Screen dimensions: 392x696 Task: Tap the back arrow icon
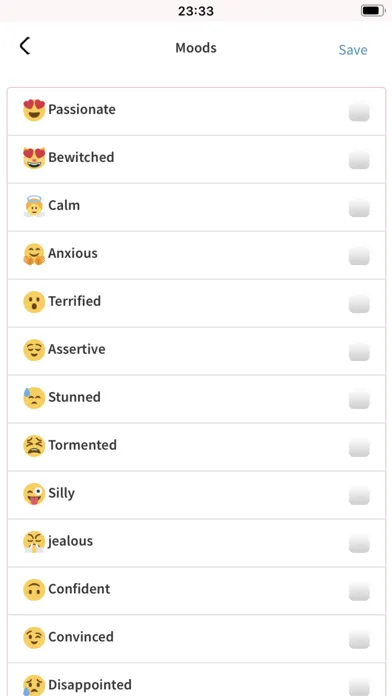[x=25, y=46]
